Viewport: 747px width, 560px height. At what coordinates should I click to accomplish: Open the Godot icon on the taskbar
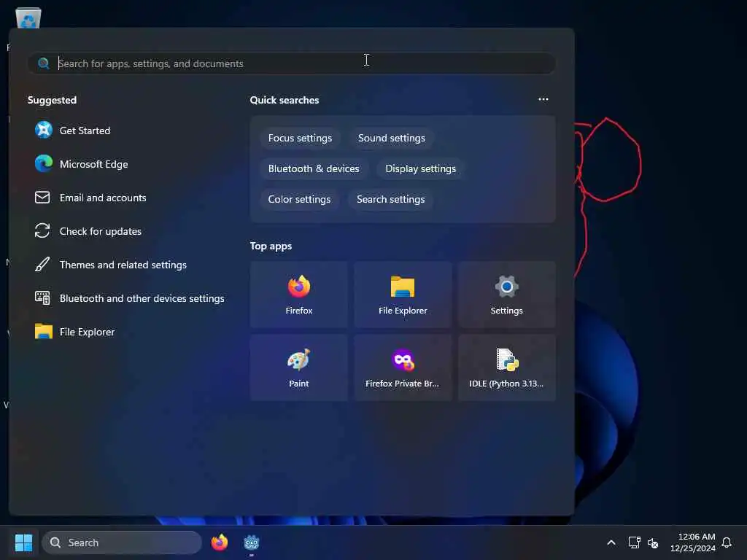coord(251,542)
